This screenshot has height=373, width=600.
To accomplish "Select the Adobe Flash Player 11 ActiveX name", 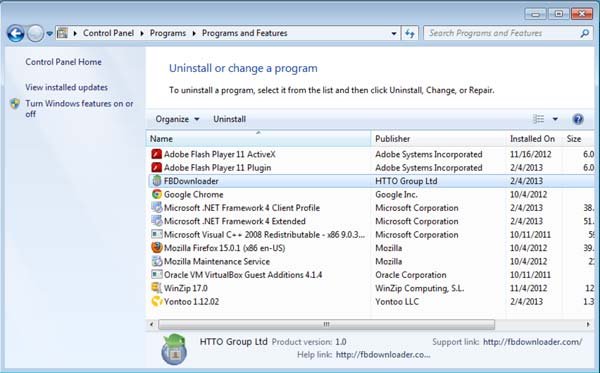I will point(220,154).
